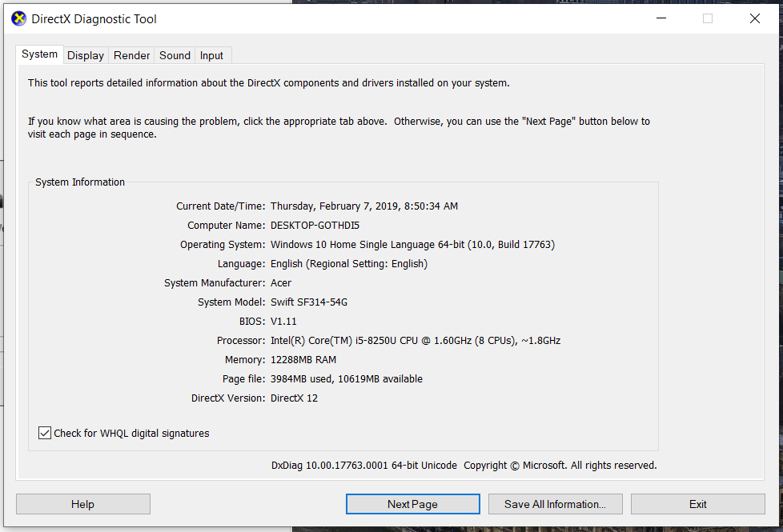Viewport: 783px width, 532px height.
Task: Click processor value 'Intel(R) Core(TM) i5-8250U'
Action: [334, 341]
